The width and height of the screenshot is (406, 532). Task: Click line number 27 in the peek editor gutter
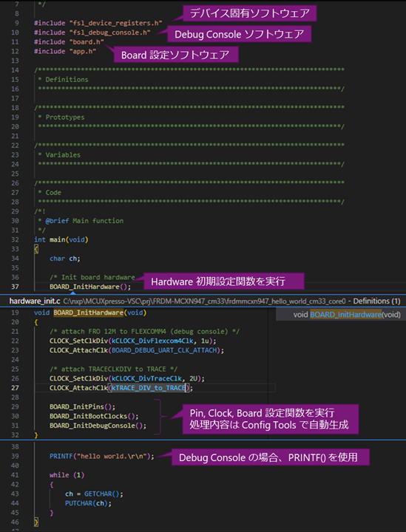(x=15, y=388)
